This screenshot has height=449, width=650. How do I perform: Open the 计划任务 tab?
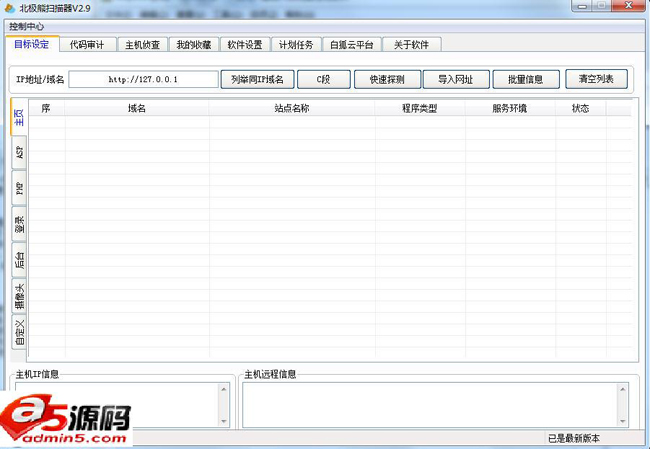296,44
